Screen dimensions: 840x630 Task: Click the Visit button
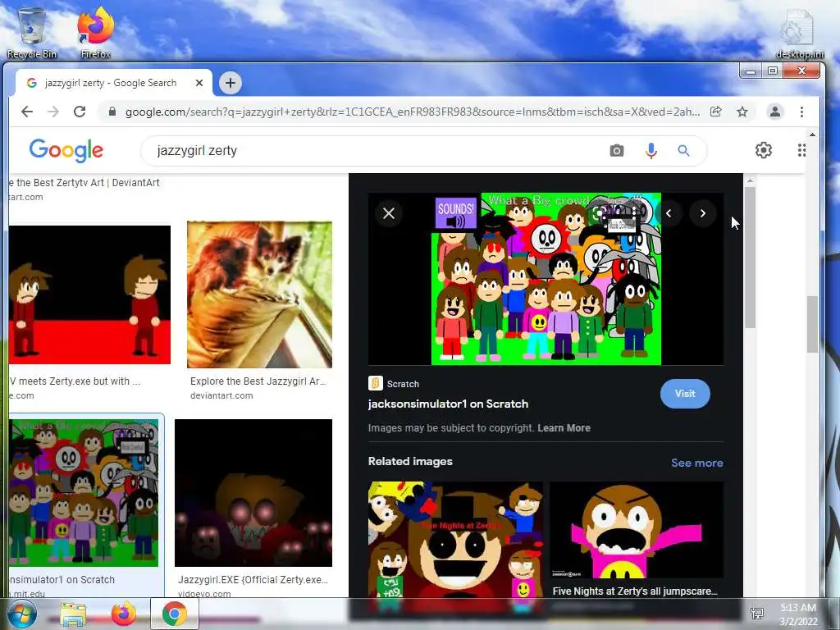click(x=685, y=394)
